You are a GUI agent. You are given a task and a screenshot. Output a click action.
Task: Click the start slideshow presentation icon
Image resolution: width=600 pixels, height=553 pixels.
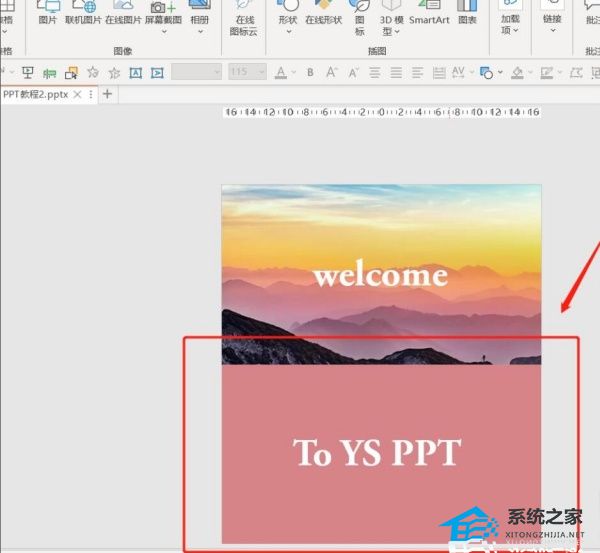(x=28, y=72)
